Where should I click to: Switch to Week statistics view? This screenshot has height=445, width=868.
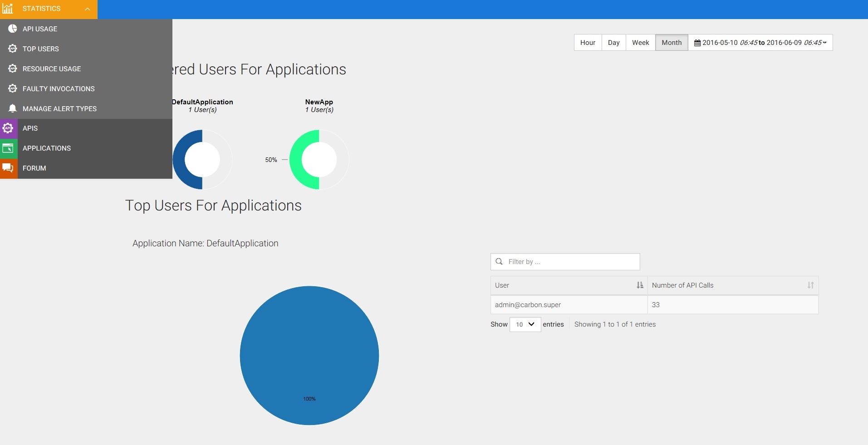click(x=640, y=42)
